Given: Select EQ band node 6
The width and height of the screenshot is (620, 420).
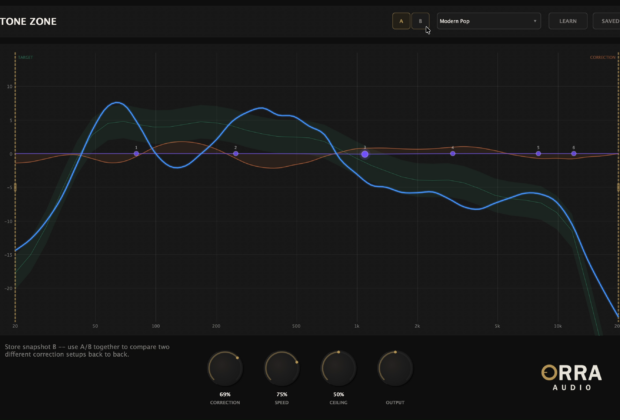Looking at the screenshot, I should click(574, 153).
